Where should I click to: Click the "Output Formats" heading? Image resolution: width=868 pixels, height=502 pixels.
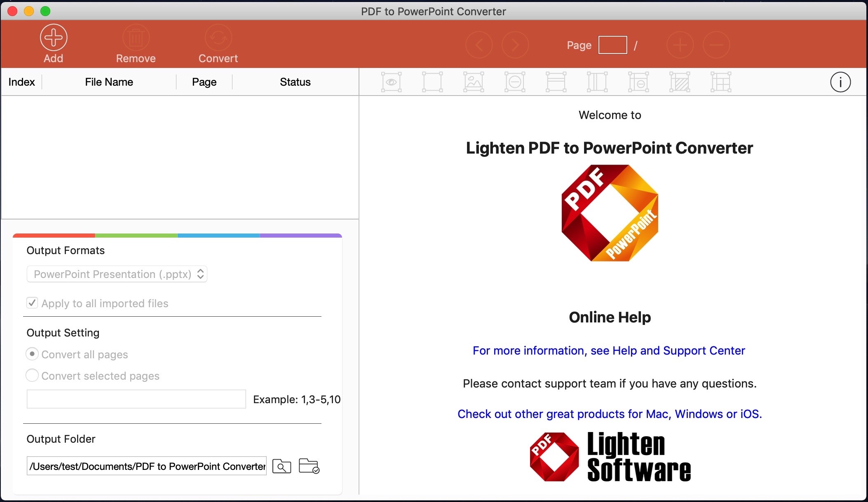pos(66,250)
